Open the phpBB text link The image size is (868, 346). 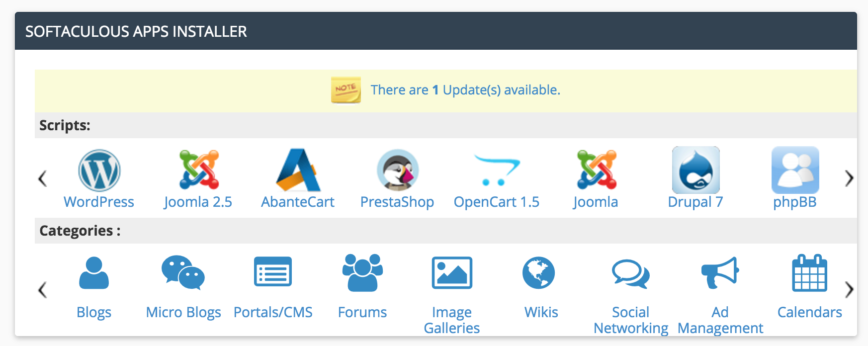click(x=795, y=202)
